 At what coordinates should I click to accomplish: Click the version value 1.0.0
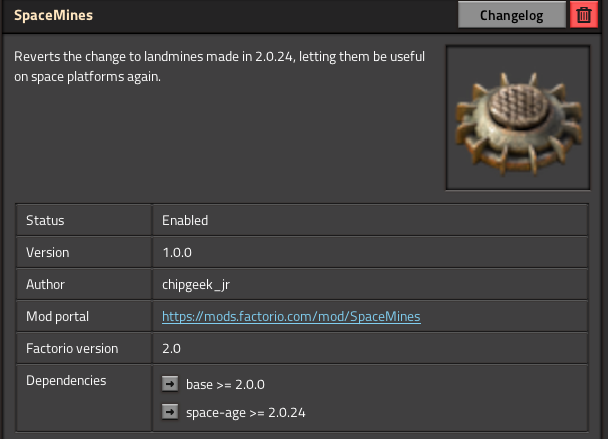tap(177, 252)
